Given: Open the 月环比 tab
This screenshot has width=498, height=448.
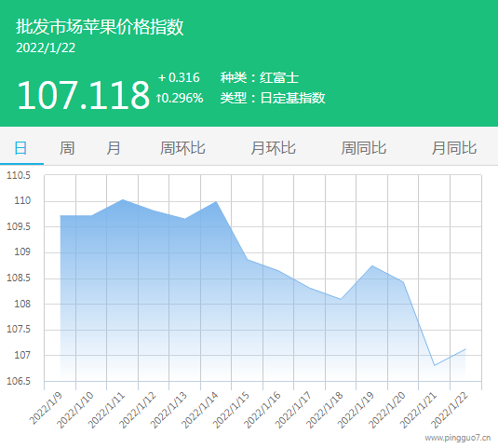Looking at the screenshot, I should click(273, 148).
